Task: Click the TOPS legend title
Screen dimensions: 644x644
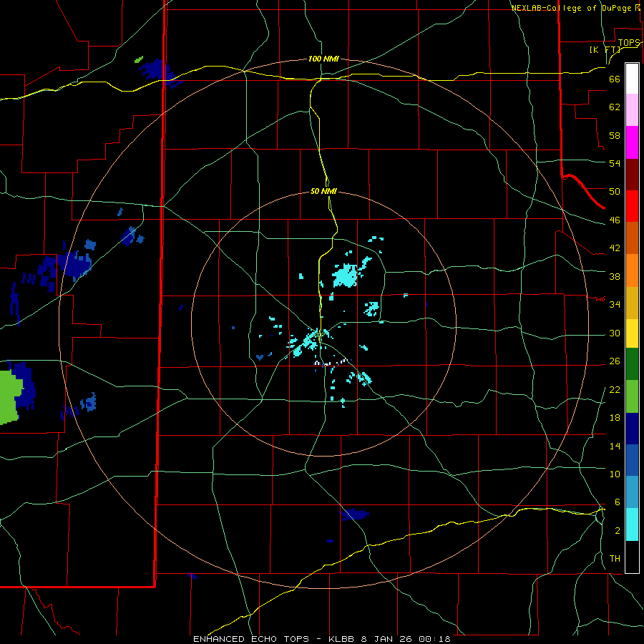Action: click(629, 43)
